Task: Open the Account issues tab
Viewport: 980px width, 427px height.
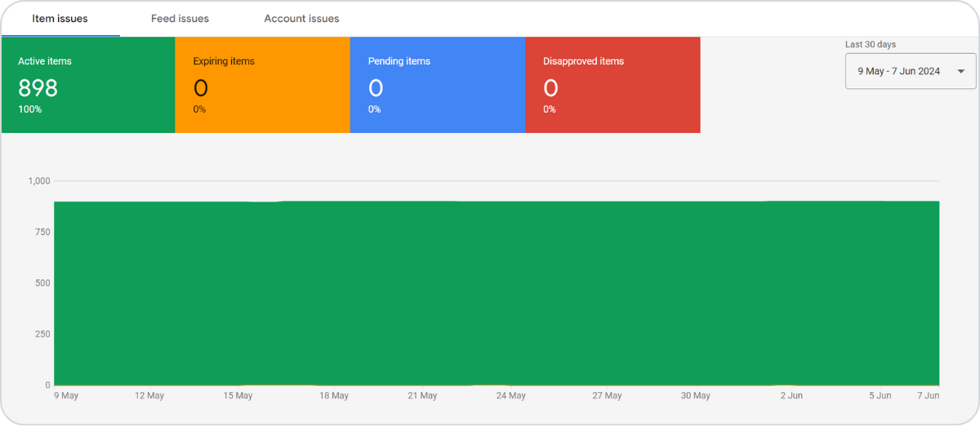Action: tap(301, 18)
